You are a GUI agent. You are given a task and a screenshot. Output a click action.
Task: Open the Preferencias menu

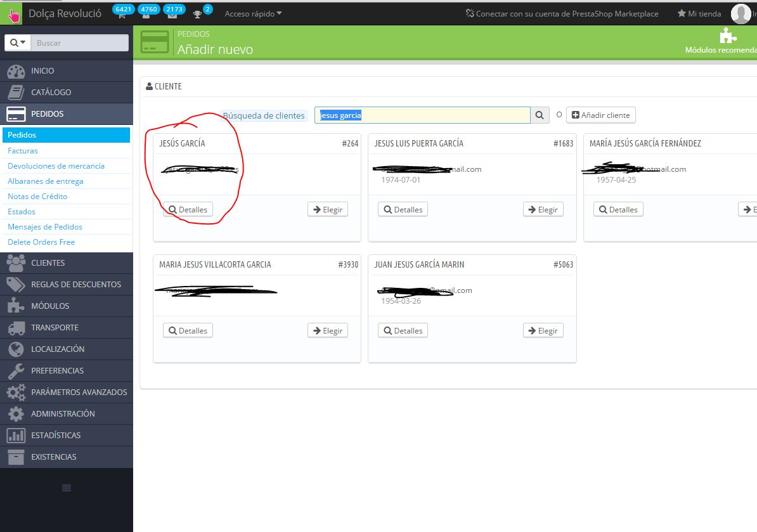[x=66, y=371]
